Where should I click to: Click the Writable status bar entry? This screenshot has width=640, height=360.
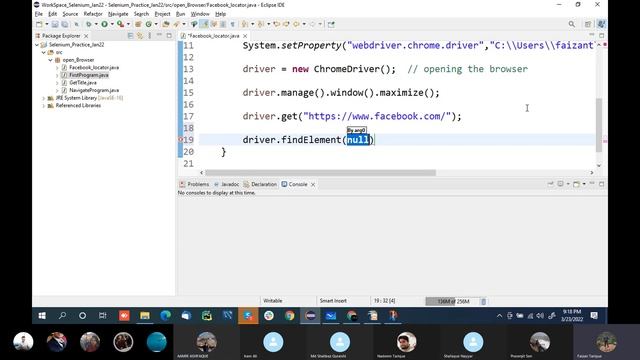pos(273,301)
